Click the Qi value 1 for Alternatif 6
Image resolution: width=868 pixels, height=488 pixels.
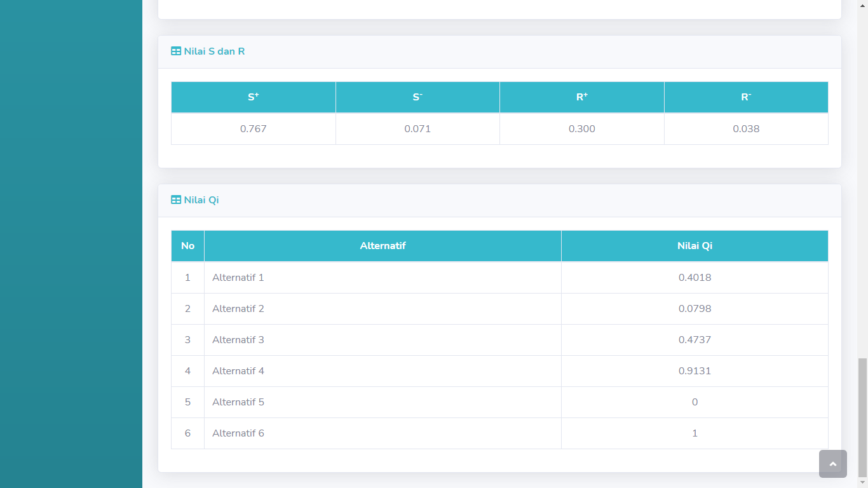click(695, 433)
